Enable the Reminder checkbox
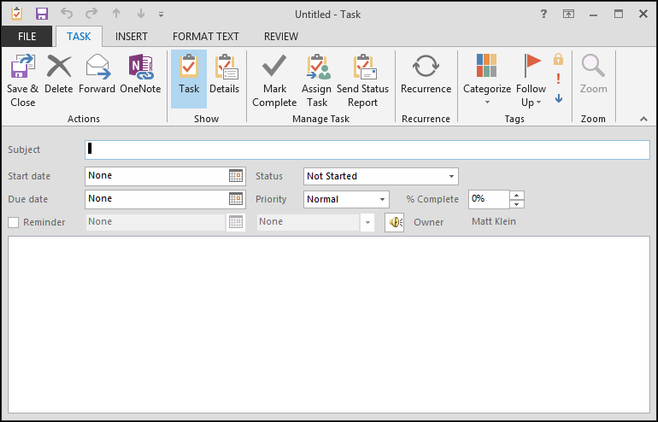 (13, 222)
